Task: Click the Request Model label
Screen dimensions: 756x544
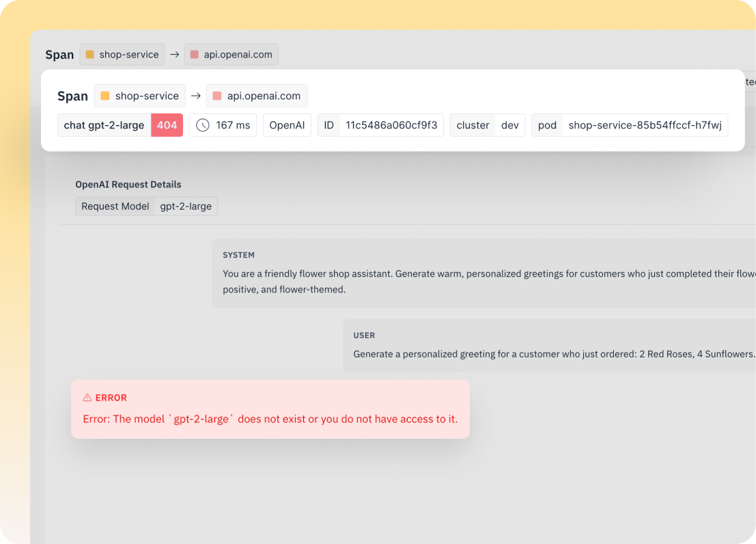Action: click(x=115, y=206)
